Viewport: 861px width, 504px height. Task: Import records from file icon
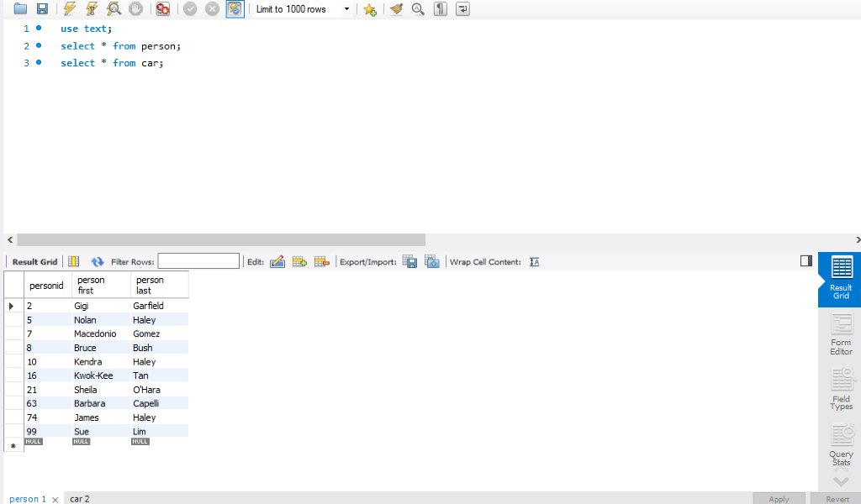pyautogui.click(x=432, y=261)
